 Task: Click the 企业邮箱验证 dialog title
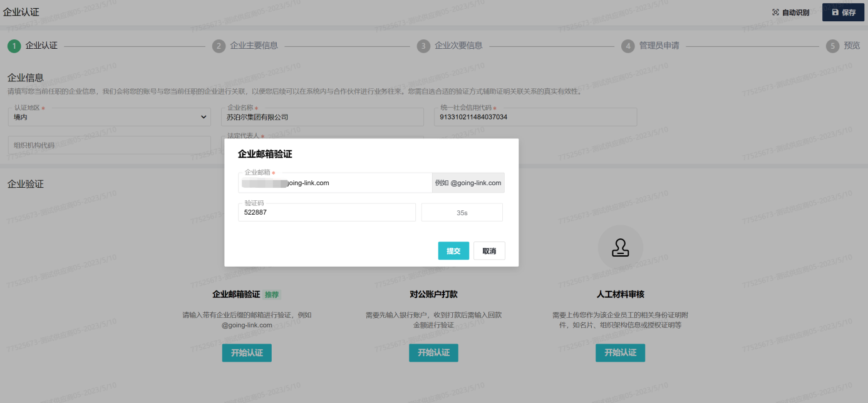pyautogui.click(x=265, y=154)
